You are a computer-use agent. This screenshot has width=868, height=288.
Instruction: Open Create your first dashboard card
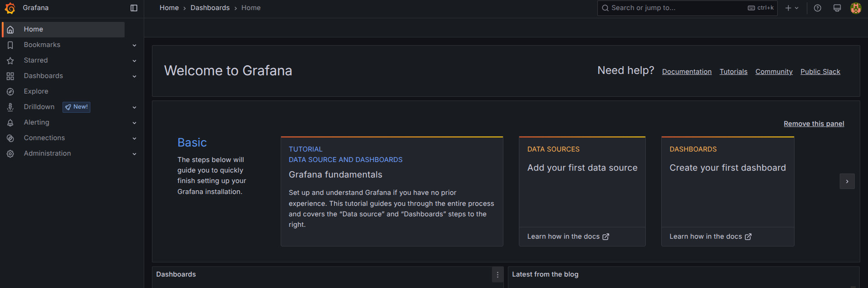728,191
